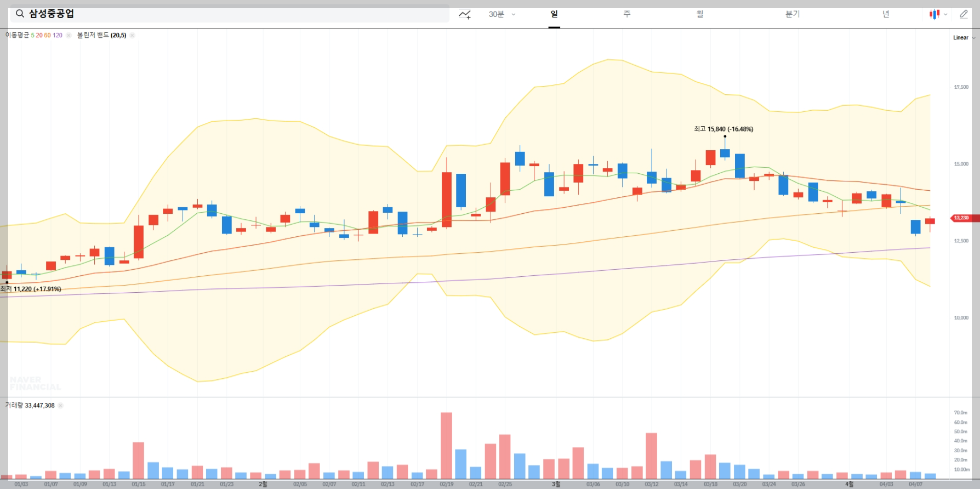
Task: Click the 3월 month axis label
Action: 556,484
